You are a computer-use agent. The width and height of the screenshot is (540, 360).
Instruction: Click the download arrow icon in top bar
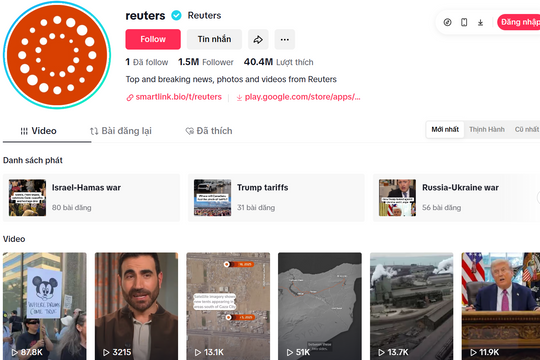pos(480,23)
